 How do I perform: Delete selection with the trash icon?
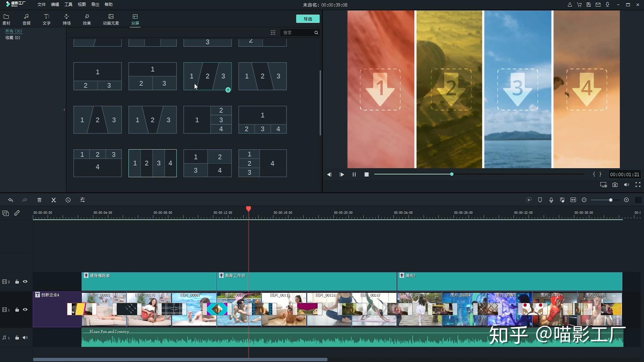coord(39,200)
